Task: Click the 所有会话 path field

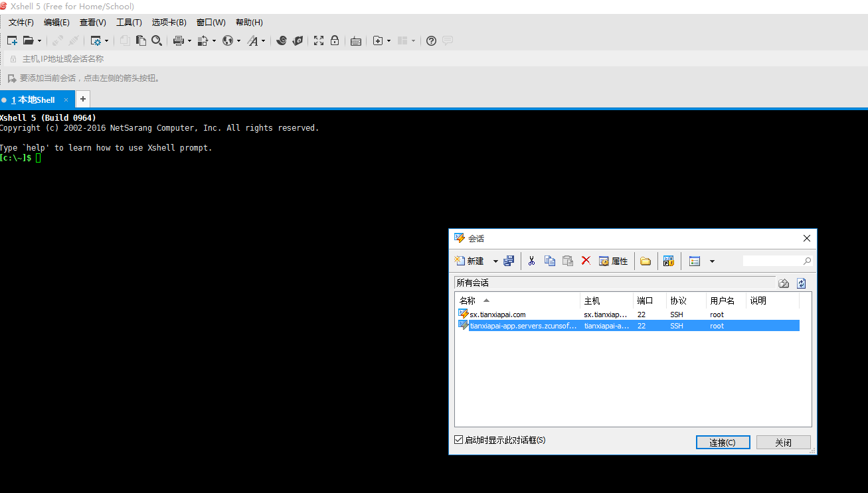Action: (x=614, y=283)
